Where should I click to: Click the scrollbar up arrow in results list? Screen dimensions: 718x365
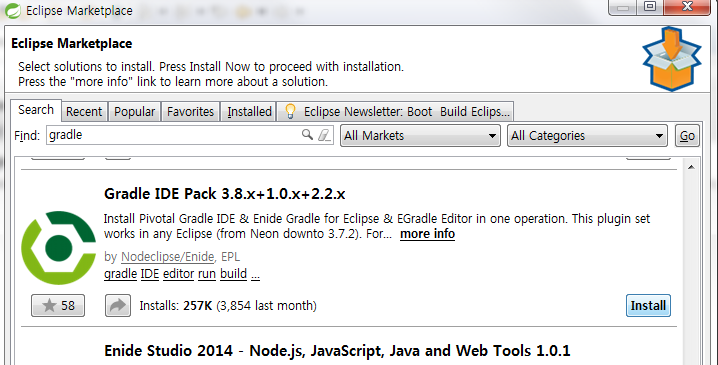click(x=691, y=167)
